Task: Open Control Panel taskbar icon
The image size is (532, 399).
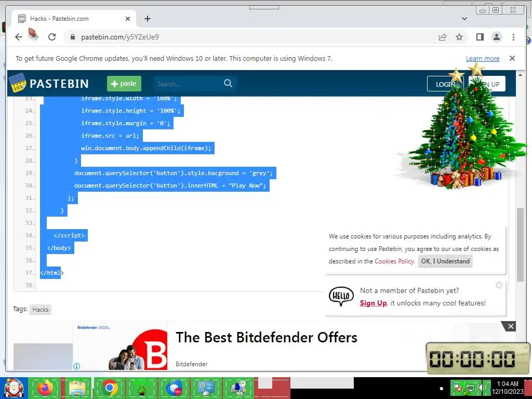Action: (206, 388)
